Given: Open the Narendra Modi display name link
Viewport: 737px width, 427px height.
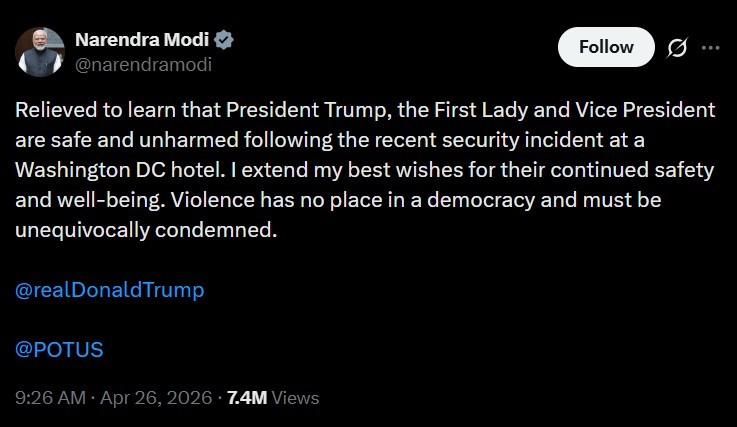Looking at the screenshot, I should 144,41.
